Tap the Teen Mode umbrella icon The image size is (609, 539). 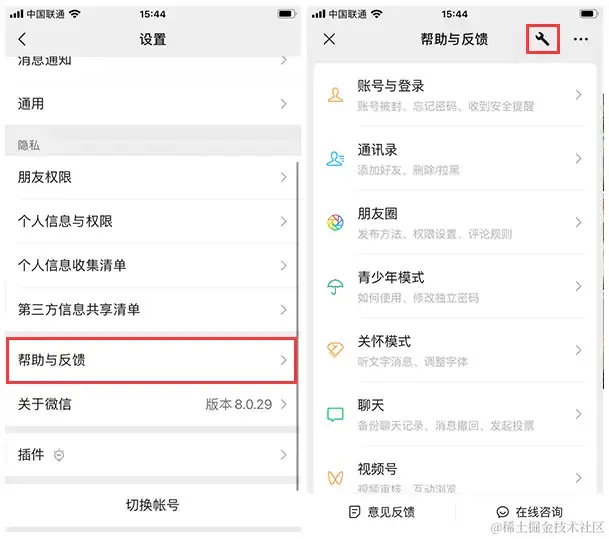335,287
